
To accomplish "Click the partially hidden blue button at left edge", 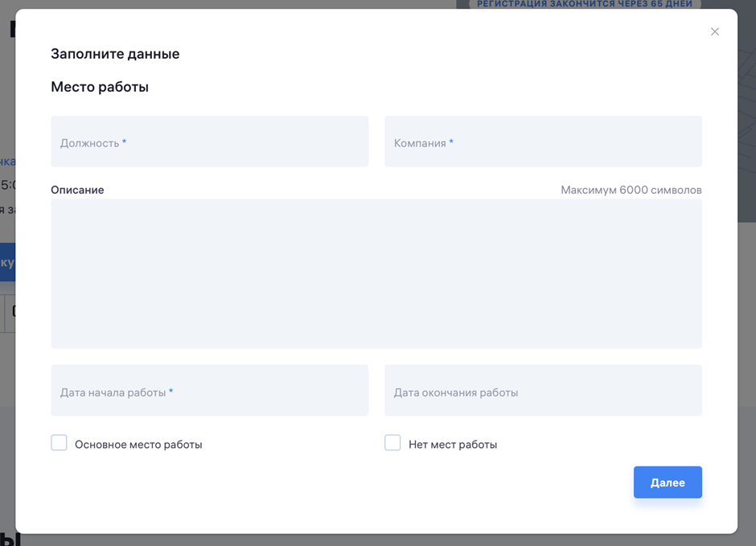I will (x=7, y=262).
